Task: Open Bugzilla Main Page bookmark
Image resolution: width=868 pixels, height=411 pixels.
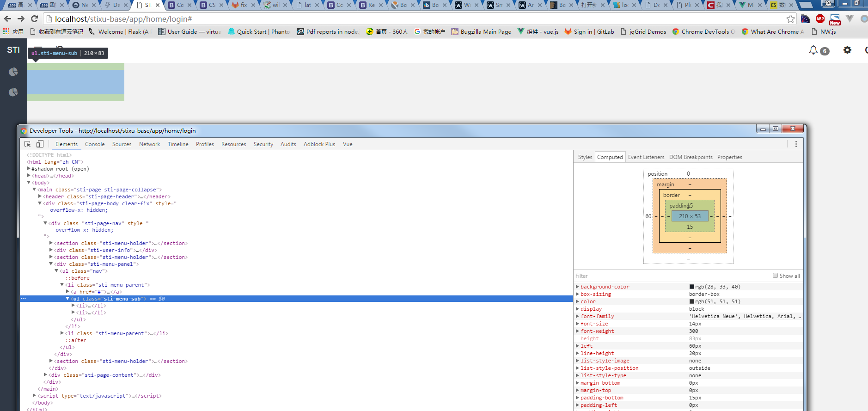Action: pyautogui.click(x=481, y=31)
